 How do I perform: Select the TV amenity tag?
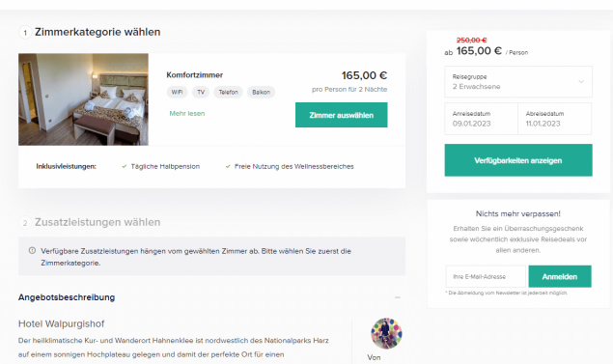[x=201, y=93]
